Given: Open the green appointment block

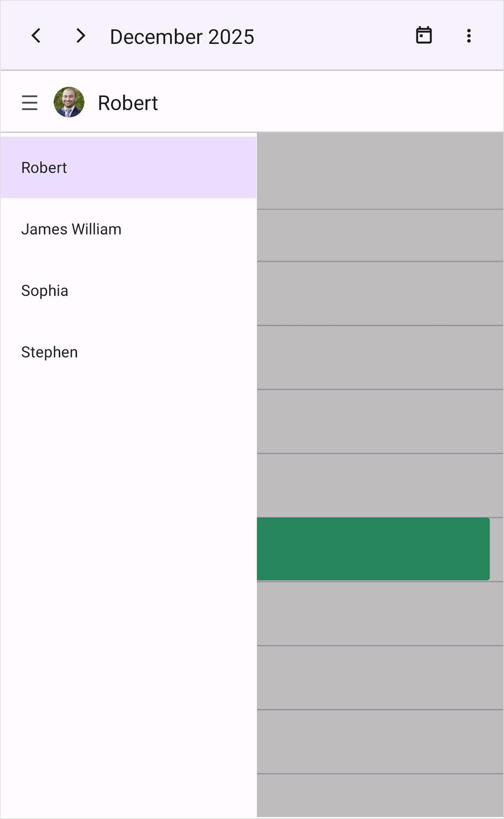Looking at the screenshot, I should [373, 549].
